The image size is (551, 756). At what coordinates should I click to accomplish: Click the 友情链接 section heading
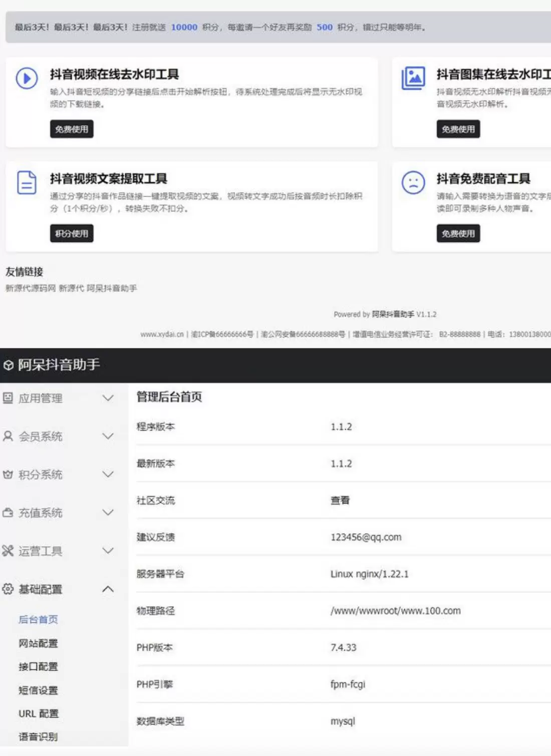click(x=25, y=272)
